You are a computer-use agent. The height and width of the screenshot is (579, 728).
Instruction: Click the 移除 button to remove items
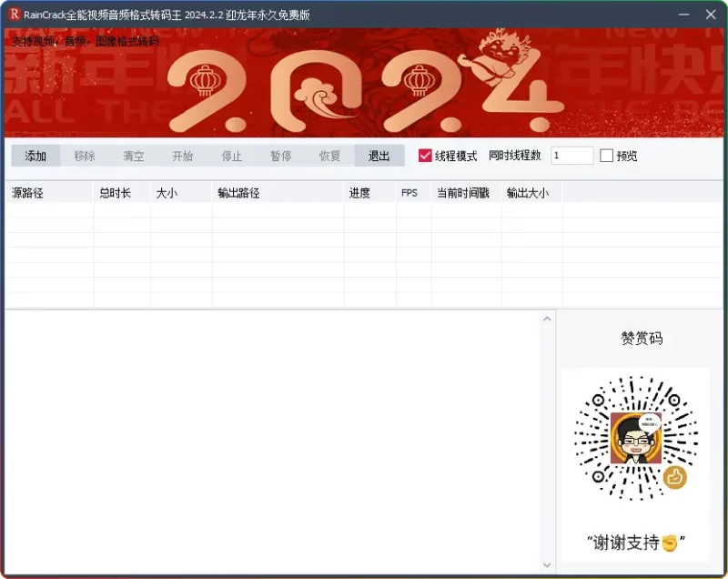pos(85,156)
